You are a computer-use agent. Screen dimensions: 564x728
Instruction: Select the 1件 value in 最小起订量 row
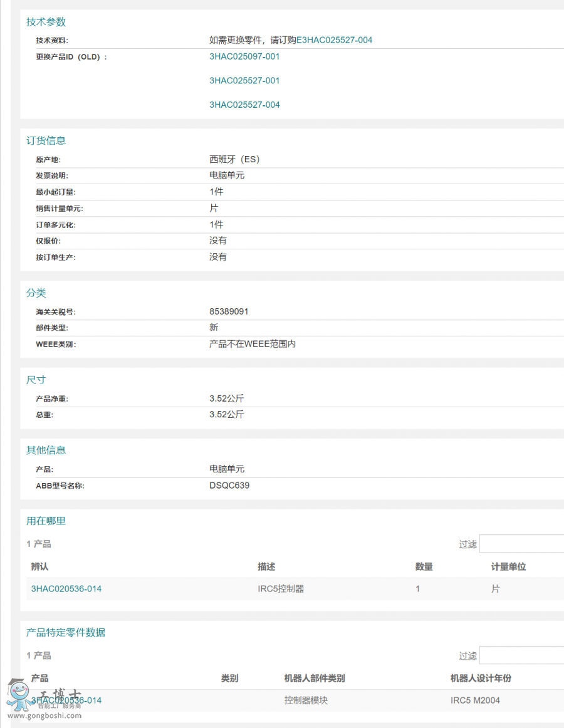216,192
